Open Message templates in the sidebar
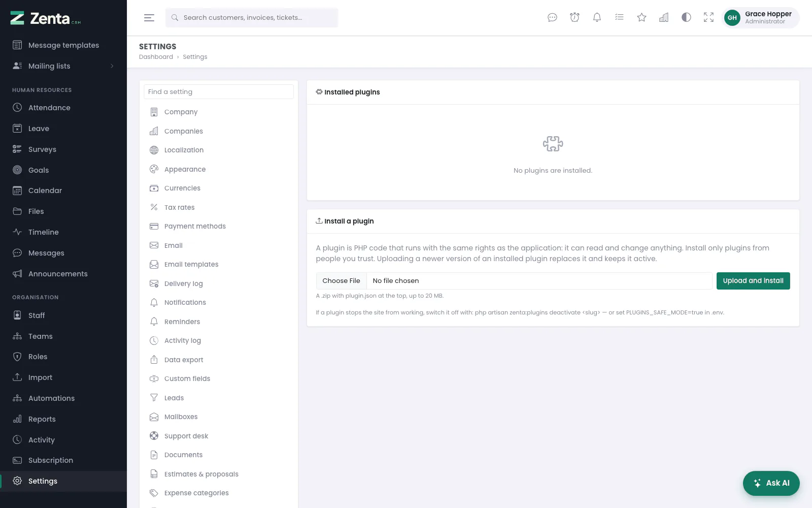The width and height of the screenshot is (812, 508). pyautogui.click(x=63, y=45)
